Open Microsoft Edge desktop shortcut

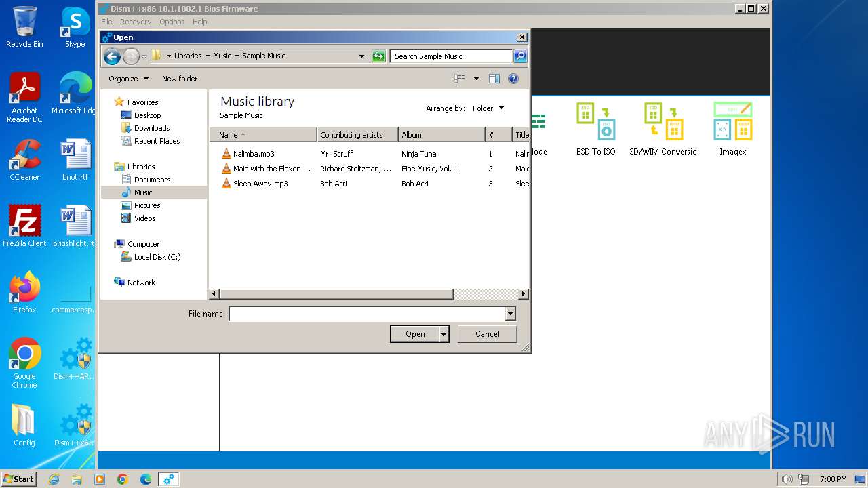74,94
